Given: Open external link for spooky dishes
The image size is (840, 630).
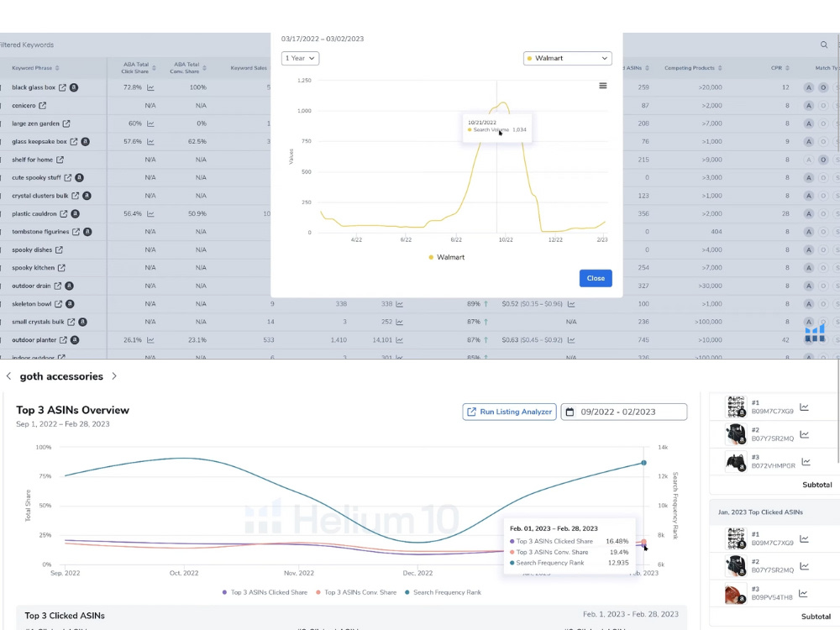Looking at the screenshot, I should pos(59,249).
